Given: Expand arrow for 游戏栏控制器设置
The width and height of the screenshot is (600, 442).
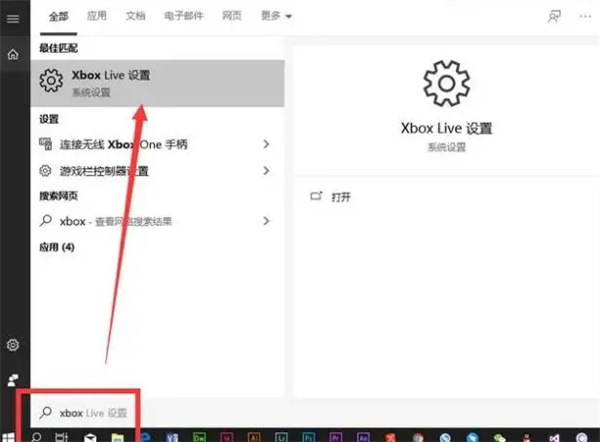Looking at the screenshot, I should (266, 171).
